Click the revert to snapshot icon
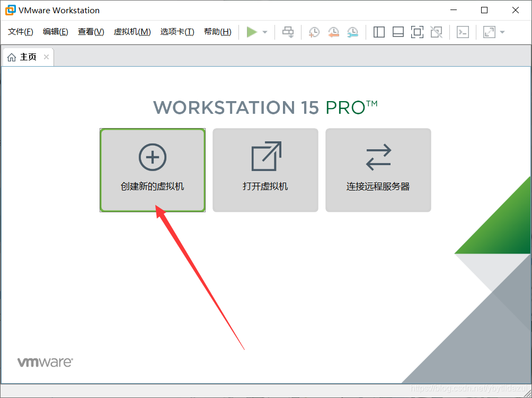Image resolution: width=532 pixels, height=398 pixels. point(333,32)
